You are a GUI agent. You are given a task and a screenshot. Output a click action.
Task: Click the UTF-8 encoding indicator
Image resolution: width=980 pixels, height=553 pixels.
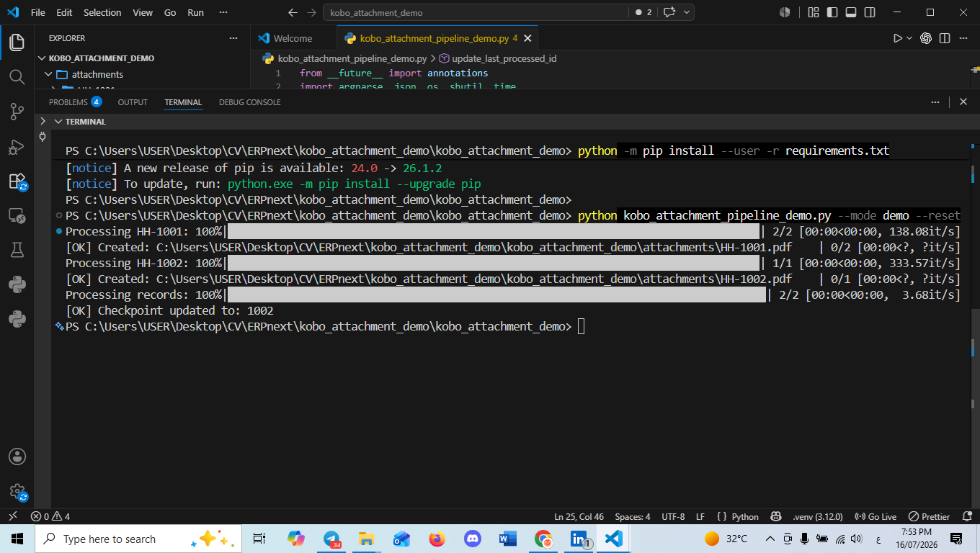[x=673, y=516]
